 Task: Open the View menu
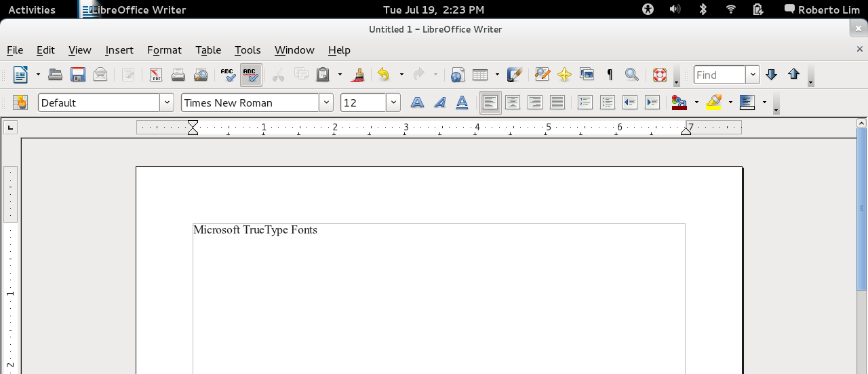point(80,50)
